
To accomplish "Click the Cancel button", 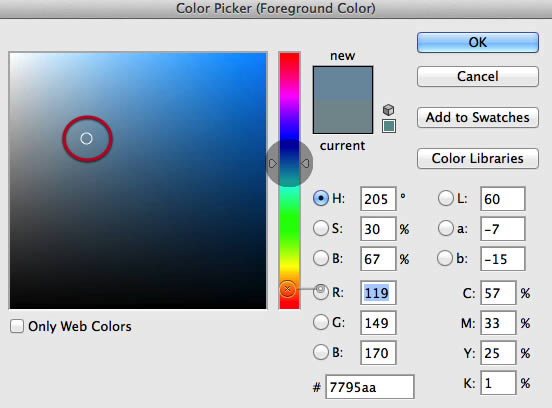I will (478, 76).
